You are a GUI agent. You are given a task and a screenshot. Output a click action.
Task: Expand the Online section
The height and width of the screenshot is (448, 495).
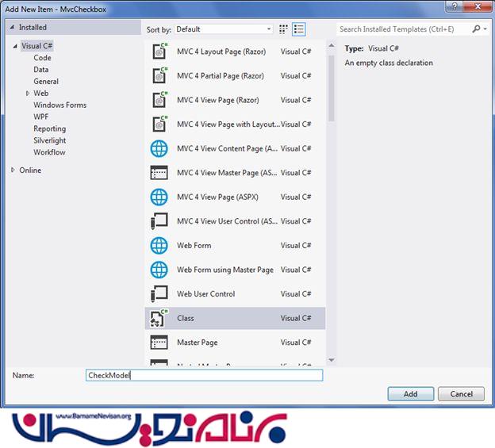pos(13,170)
